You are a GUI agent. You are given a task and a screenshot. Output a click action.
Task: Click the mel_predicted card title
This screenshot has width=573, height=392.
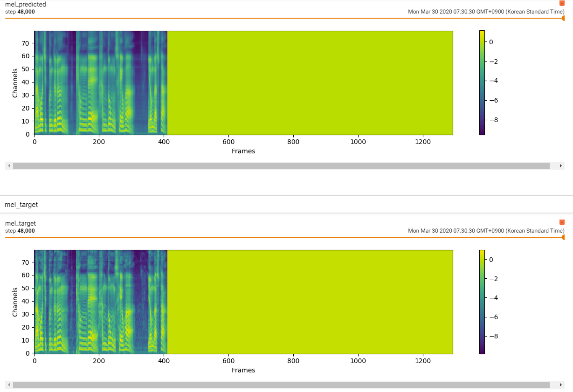(24, 4)
